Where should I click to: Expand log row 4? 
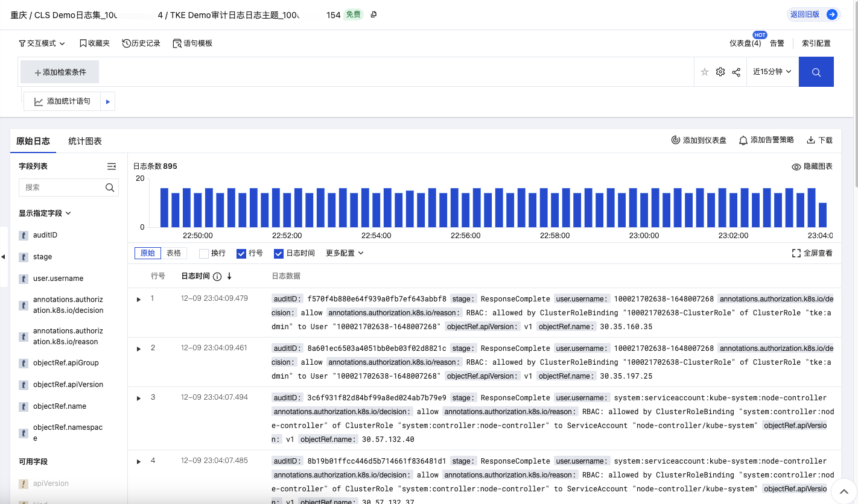139,462
